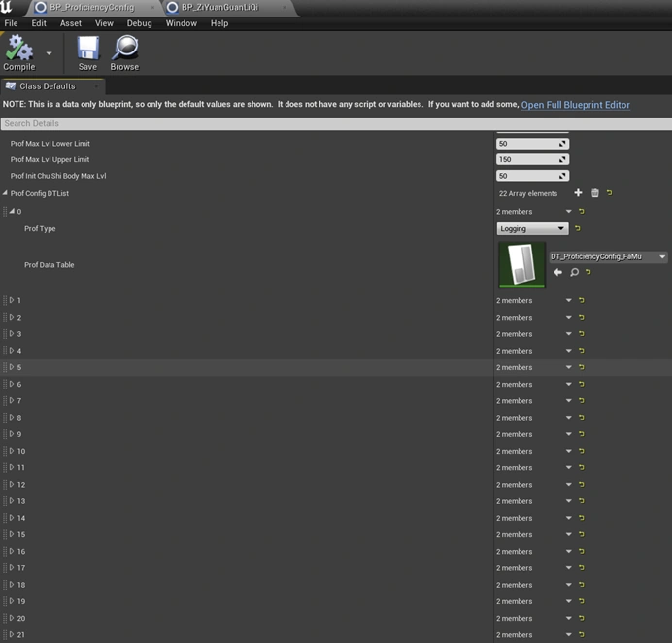Open the Debug menu
Image resolution: width=672 pixels, height=643 pixels.
coord(139,23)
